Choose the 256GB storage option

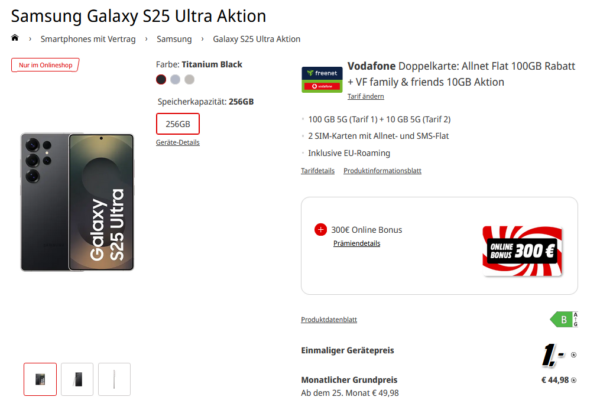[178, 124]
